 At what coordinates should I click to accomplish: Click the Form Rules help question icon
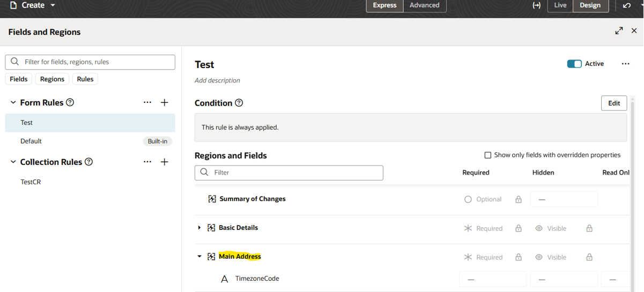(70, 102)
